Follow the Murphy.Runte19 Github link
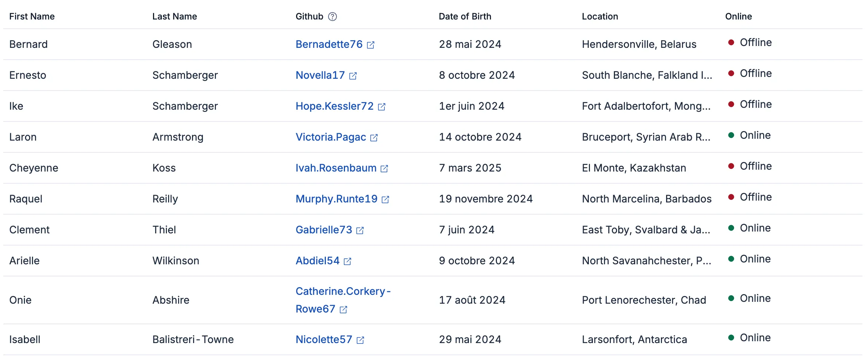Screen dimensions: 868x360 click(336, 199)
